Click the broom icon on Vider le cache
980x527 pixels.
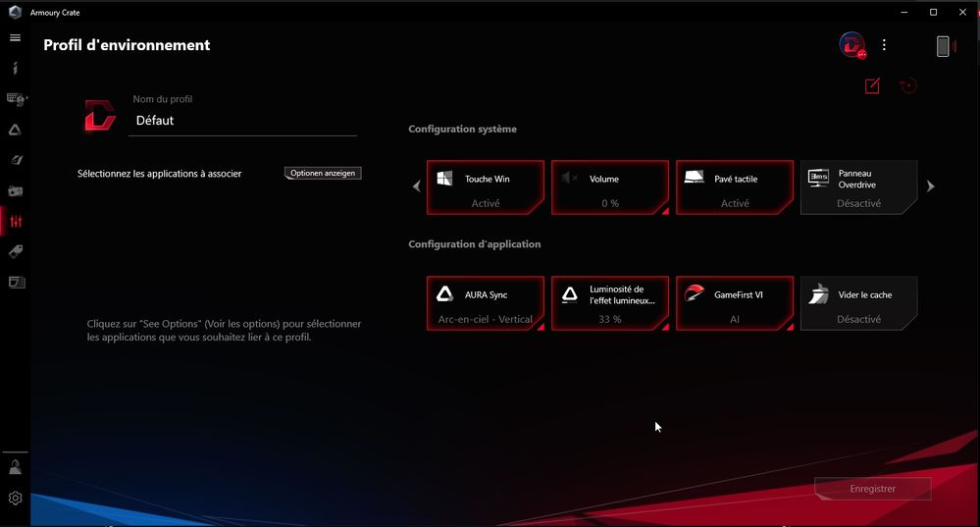click(818, 293)
